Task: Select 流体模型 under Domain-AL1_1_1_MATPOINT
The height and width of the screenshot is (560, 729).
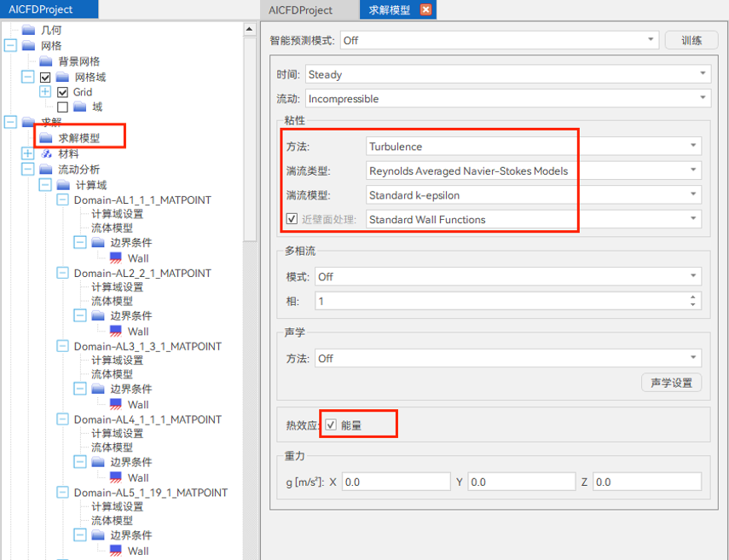Action: 112,228
